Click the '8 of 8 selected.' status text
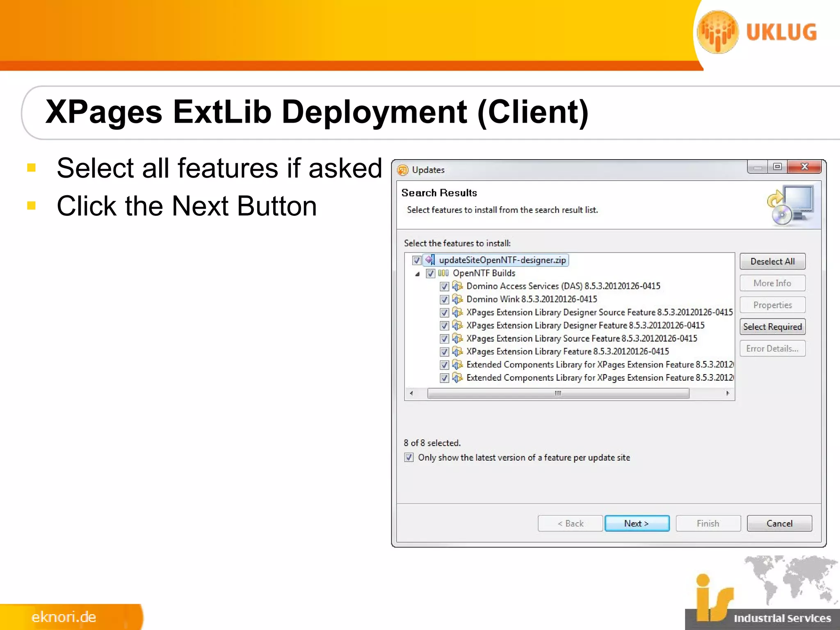 (432, 443)
